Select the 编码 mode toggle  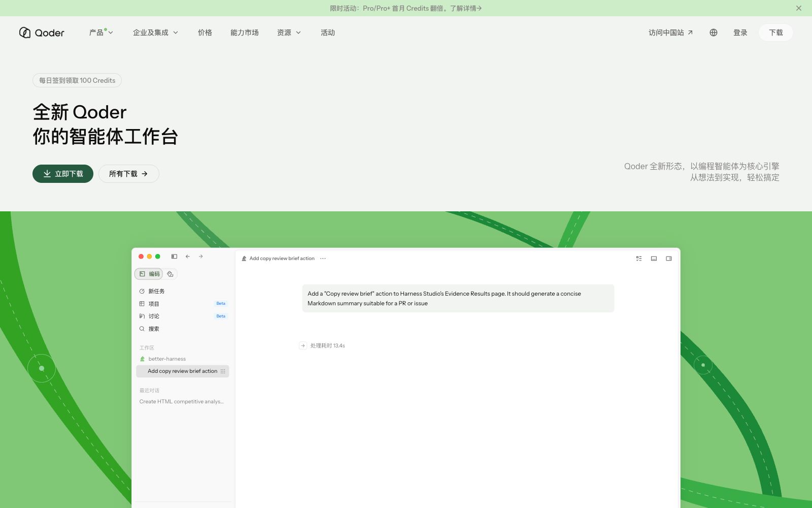[x=149, y=274]
